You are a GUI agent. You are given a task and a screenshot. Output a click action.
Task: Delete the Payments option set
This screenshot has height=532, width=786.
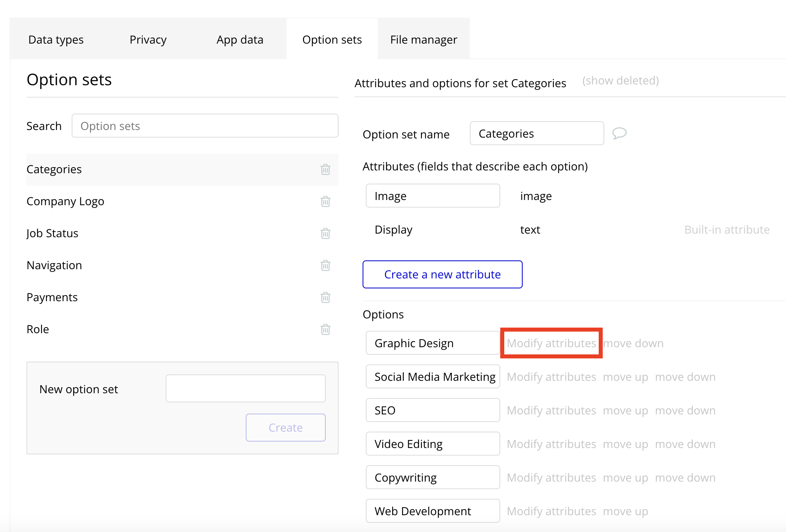click(x=325, y=298)
